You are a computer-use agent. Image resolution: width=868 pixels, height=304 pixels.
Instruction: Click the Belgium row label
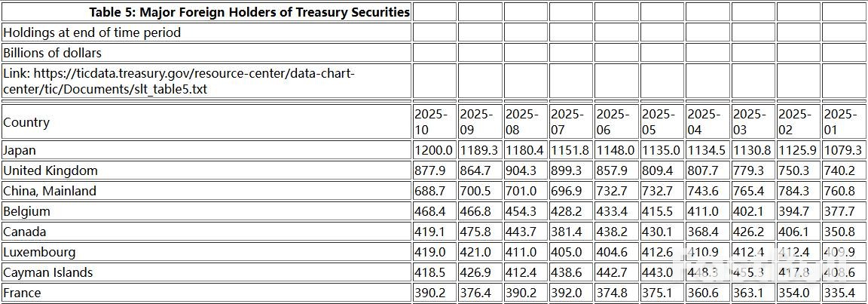pos(27,211)
